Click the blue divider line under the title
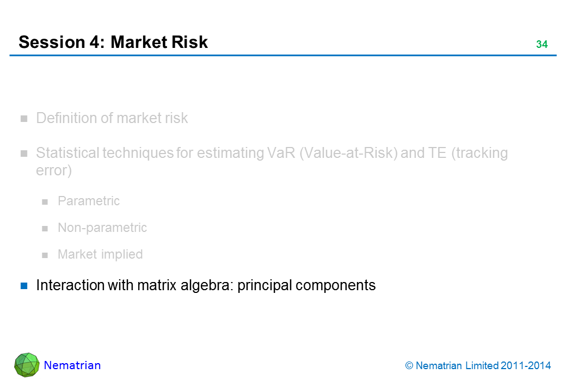 point(283,56)
